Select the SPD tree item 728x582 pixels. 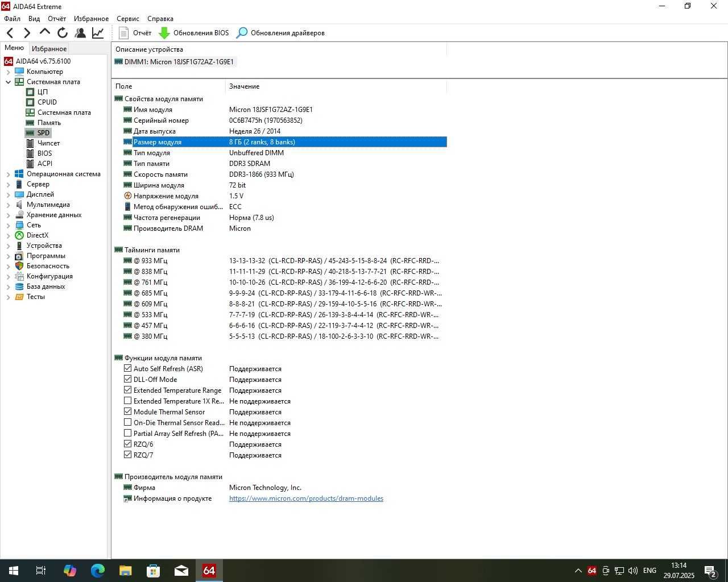point(43,133)
